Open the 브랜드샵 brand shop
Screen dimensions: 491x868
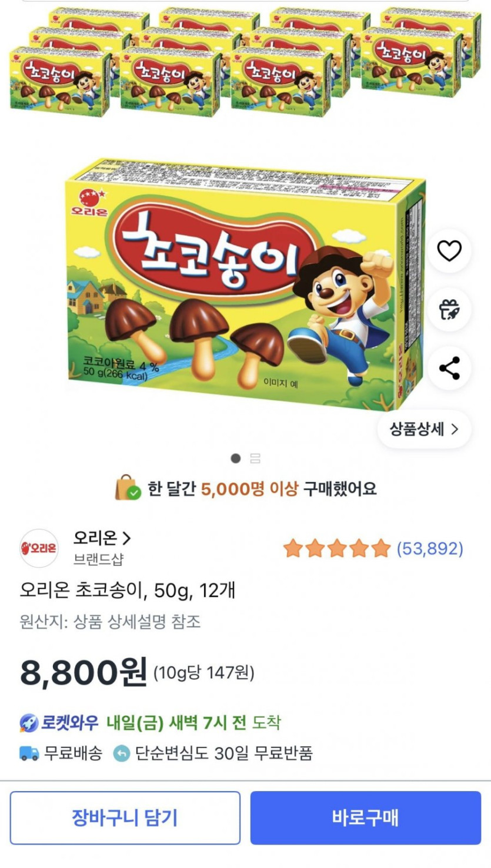98,559
